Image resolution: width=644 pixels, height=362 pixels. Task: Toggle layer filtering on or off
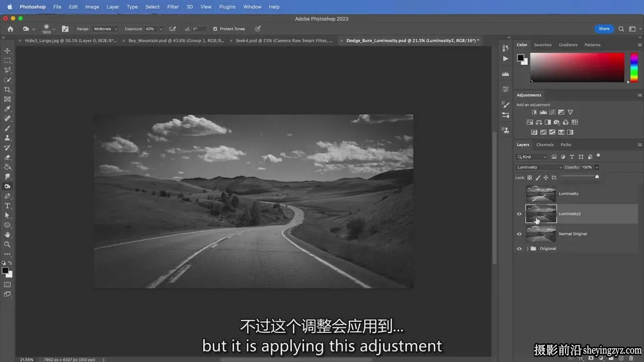pos(598,156)
